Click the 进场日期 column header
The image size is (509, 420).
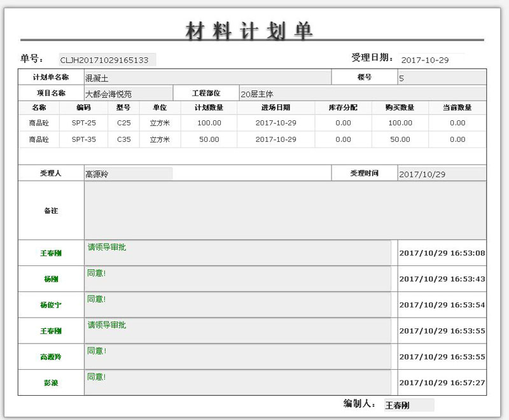275,108
